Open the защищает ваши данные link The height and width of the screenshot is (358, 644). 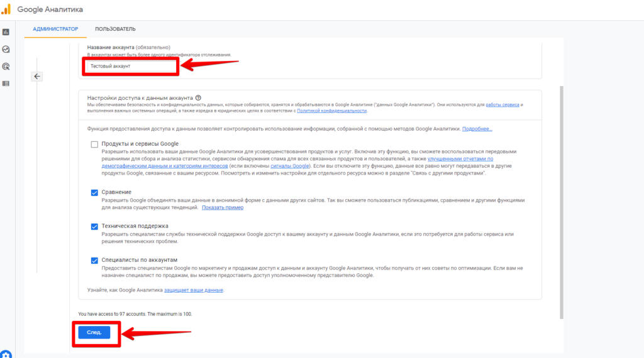pyautogui.click(x=194, y=290)
